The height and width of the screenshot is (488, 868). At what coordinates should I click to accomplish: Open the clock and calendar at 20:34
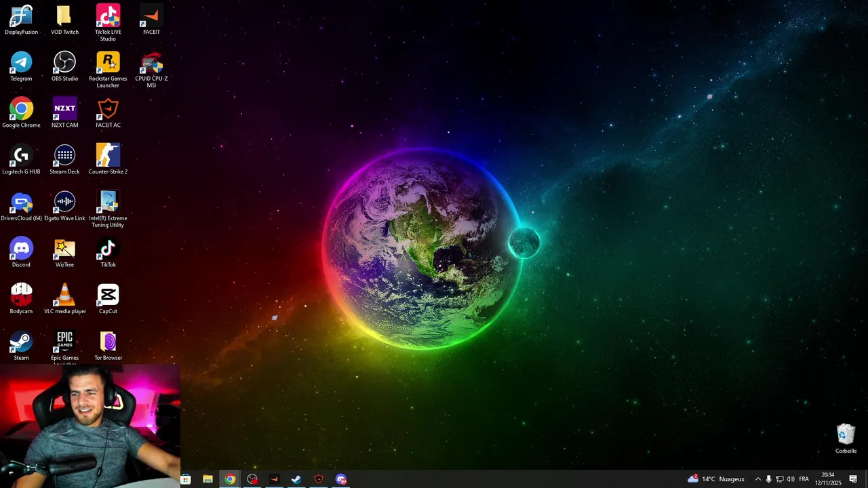(828, 479)
